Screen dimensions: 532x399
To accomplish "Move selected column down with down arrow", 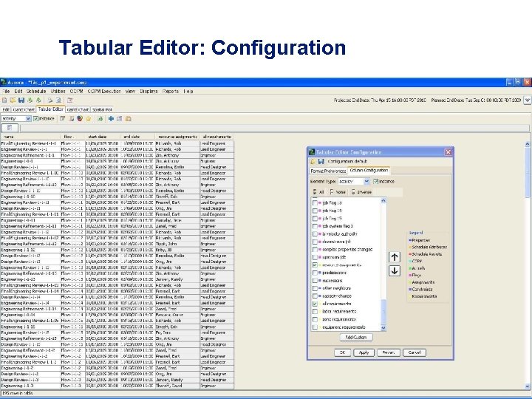I will [395, 270].
